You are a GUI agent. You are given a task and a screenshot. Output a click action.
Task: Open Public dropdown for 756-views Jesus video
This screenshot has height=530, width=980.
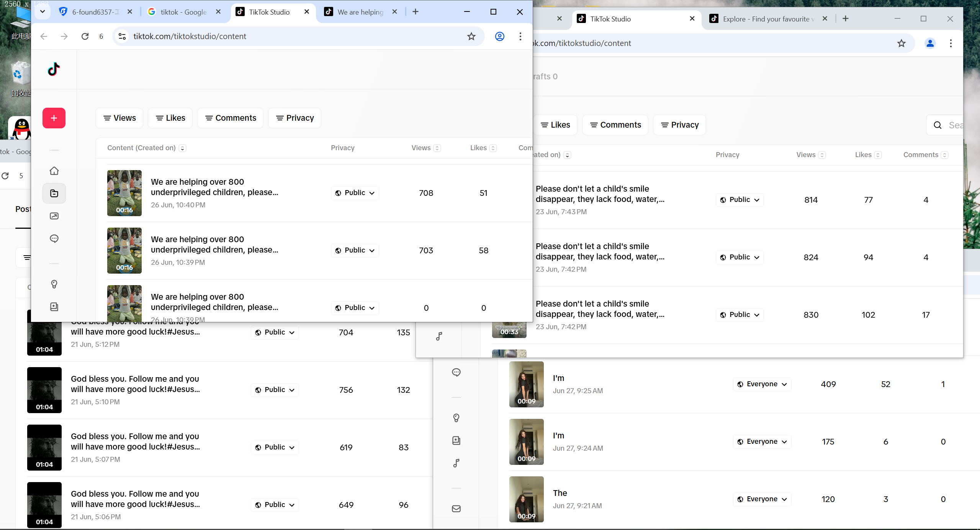pyautogui.click(x=275, y=390)
